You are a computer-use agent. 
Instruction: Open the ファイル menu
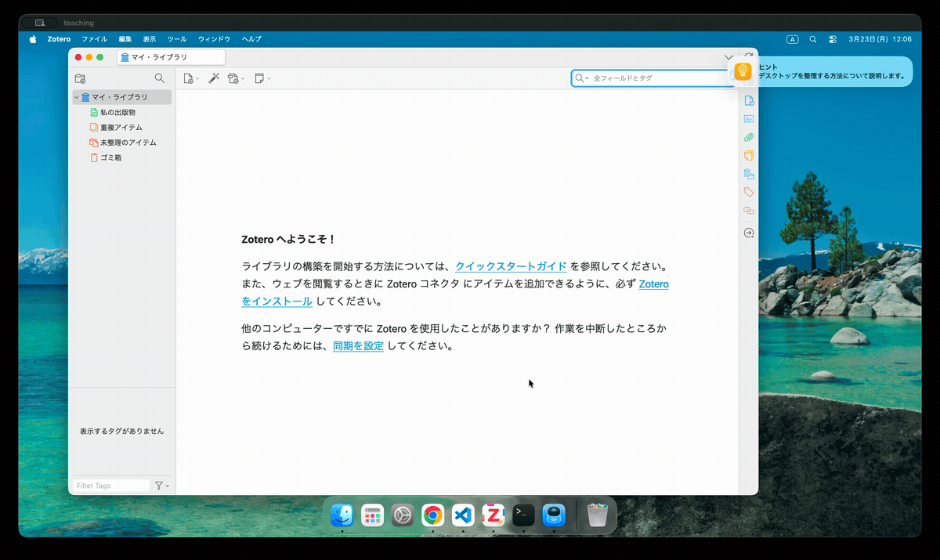pos(94,39)
